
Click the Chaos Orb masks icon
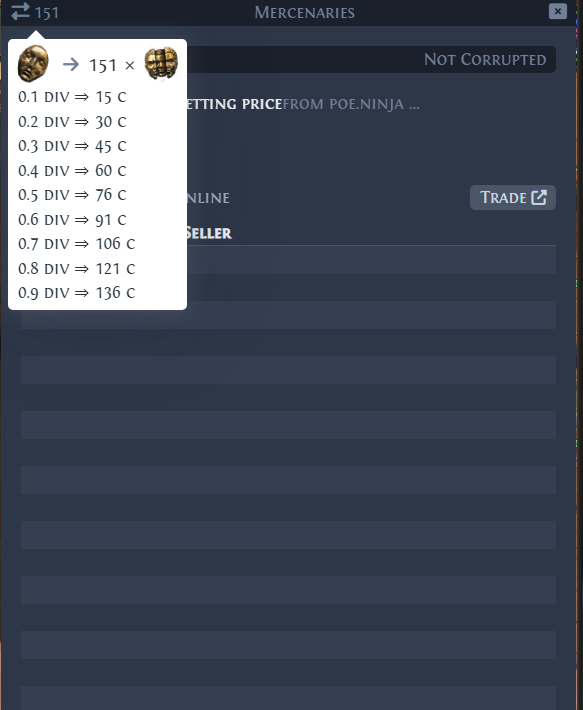pos(161,63)
